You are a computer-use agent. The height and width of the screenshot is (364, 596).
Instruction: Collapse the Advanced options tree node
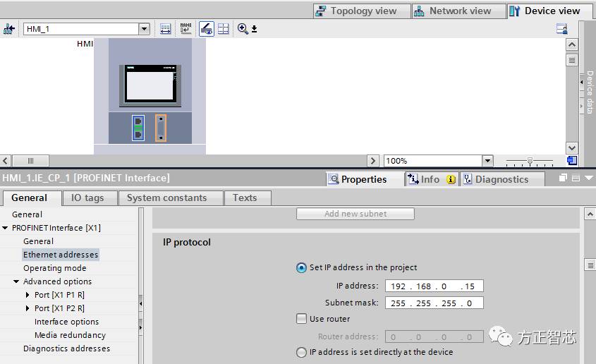pos(16,281)
